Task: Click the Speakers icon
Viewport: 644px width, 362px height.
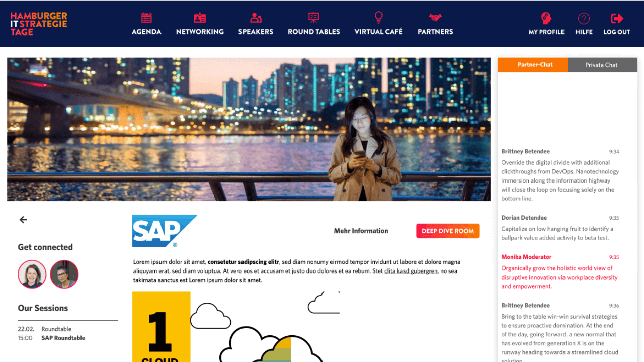Action: pos(256,17)
